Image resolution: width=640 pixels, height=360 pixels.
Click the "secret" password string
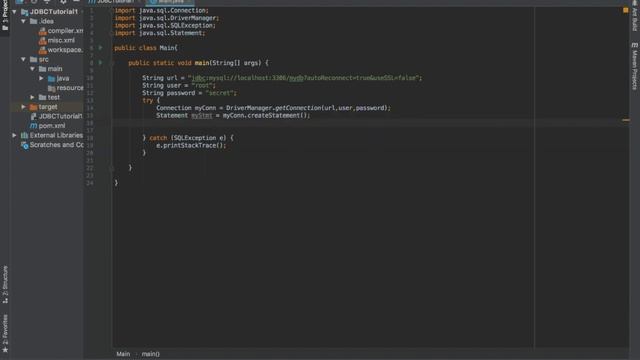click(220, 93)
